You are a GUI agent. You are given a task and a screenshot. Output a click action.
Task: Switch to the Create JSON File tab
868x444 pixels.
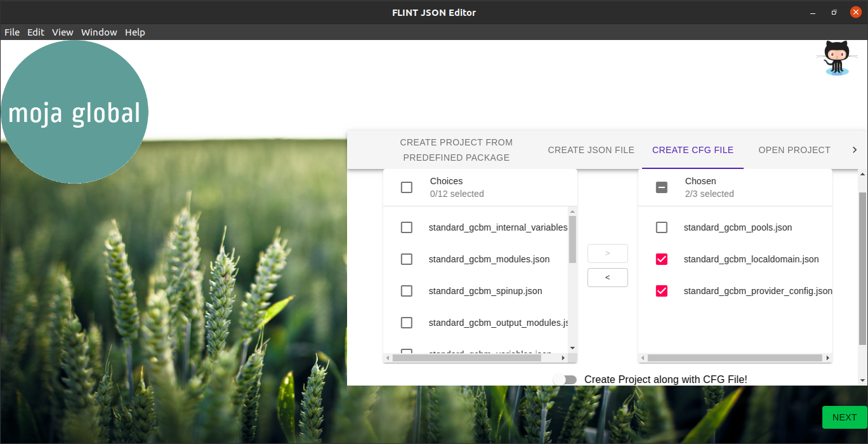pos(591,150)
